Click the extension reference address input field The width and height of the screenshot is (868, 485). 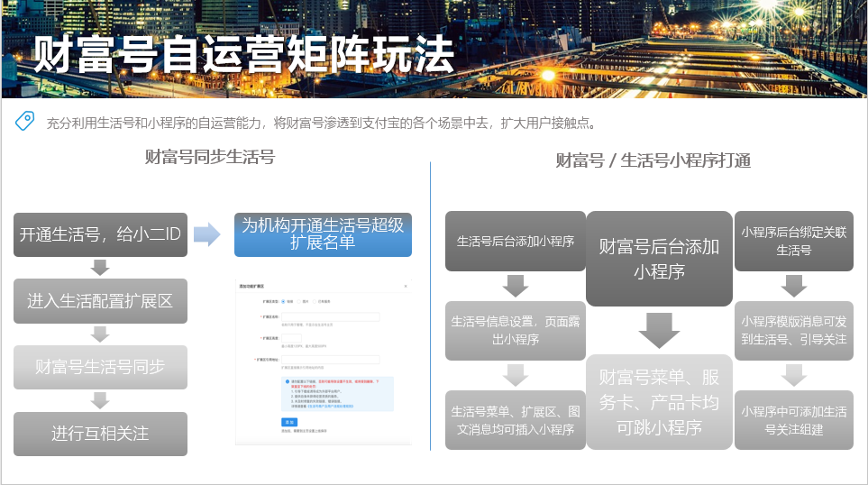331,360
